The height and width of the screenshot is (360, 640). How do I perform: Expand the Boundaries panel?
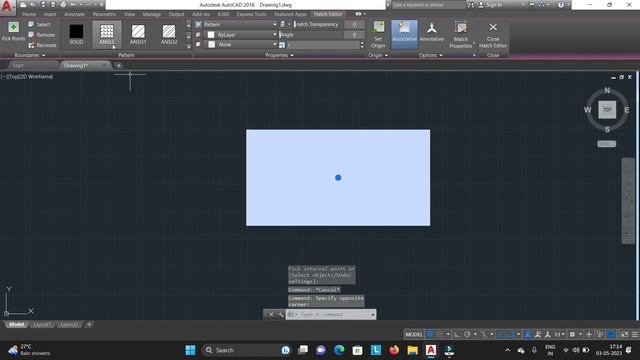[30, 55]
